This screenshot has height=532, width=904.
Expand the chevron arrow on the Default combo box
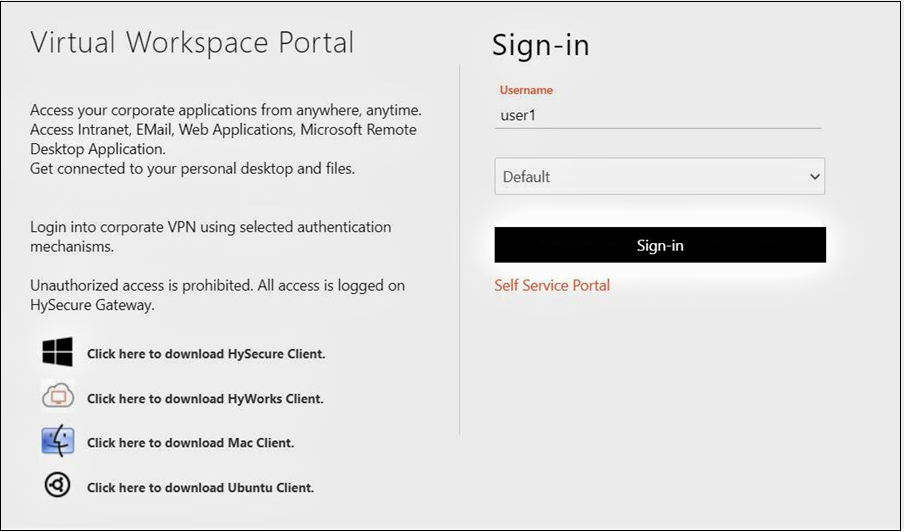815,176
